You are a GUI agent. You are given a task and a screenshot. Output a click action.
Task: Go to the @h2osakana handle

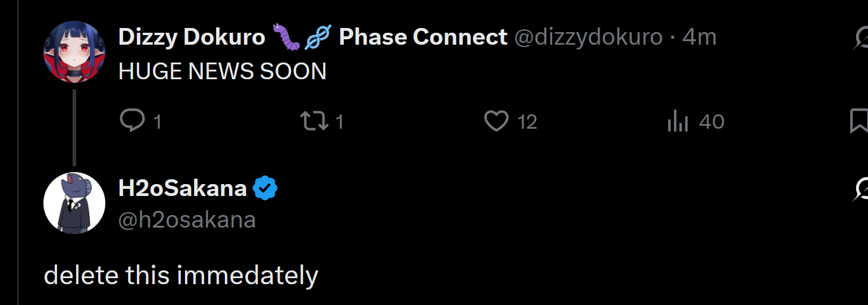tap(187, 220)
